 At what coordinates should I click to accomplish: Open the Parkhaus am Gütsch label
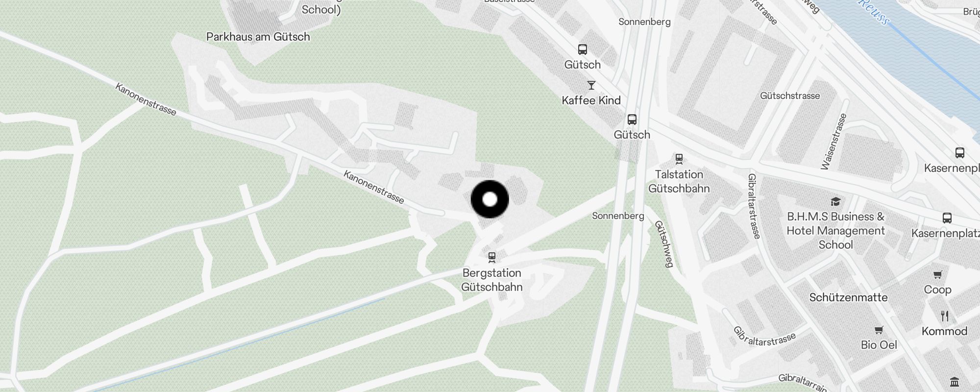click(x=258, y=37)
